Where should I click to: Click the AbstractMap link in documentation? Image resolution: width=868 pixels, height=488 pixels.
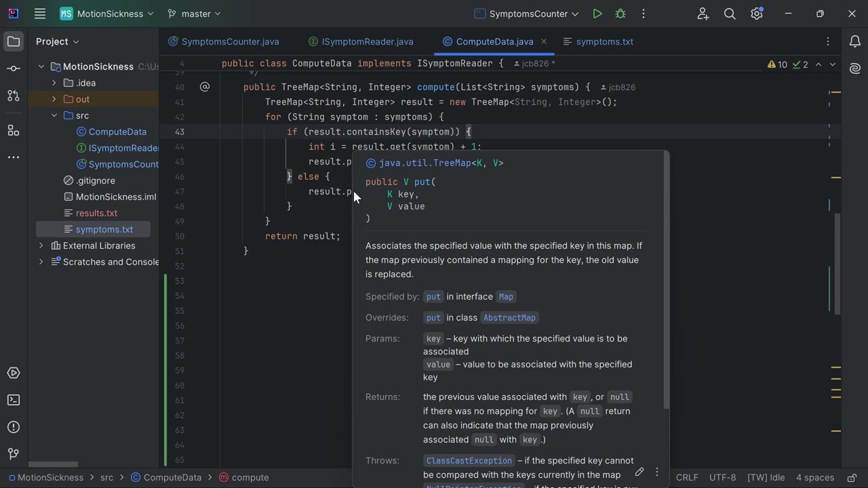pyautogui.click(x=509, y=317)
